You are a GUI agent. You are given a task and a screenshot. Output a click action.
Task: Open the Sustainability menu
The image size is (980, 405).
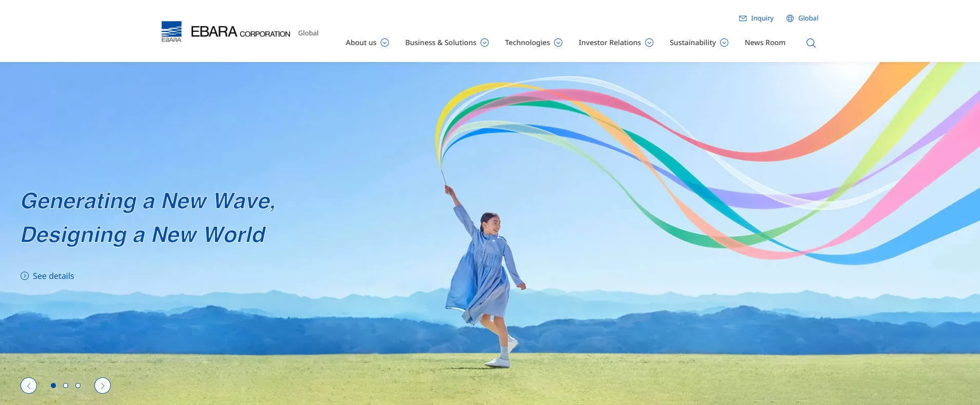click(x=692, y=43)
